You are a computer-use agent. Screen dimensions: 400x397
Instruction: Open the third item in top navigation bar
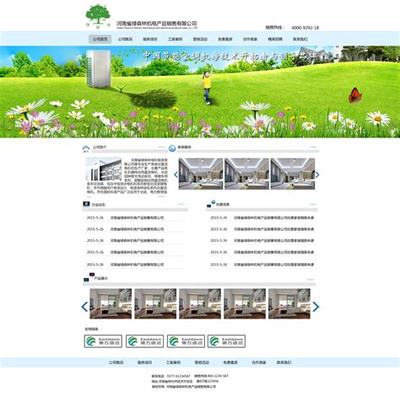pyautogui.click(x=150, y=39)
